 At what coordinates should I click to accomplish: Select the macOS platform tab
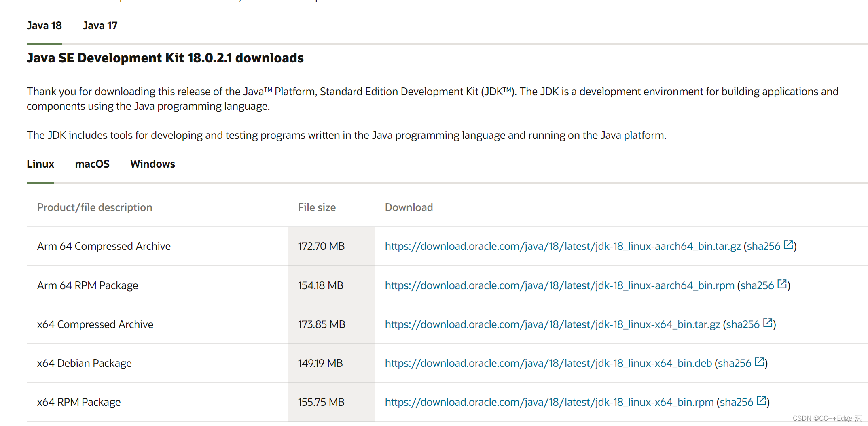92,164
